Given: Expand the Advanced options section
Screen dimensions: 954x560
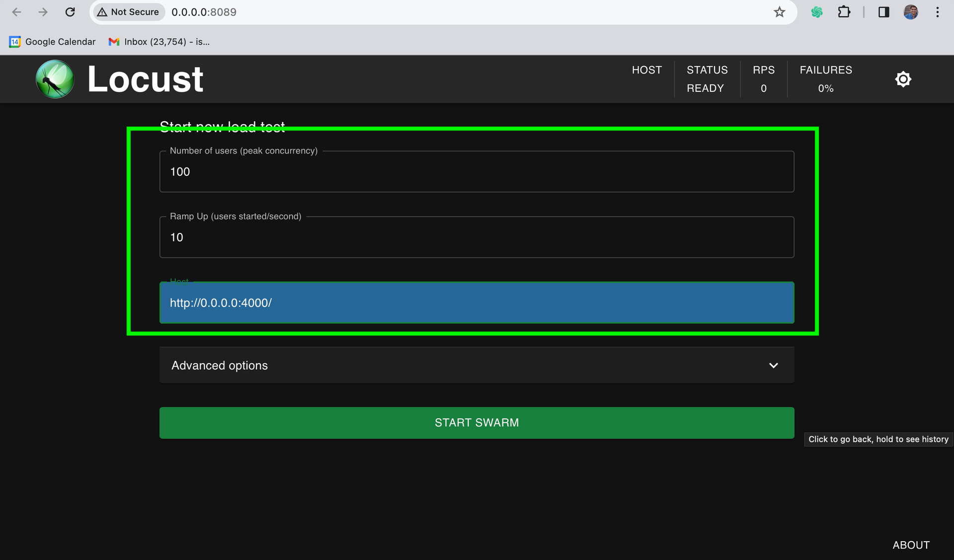Looking at the screenshot, I should (220, 365).
